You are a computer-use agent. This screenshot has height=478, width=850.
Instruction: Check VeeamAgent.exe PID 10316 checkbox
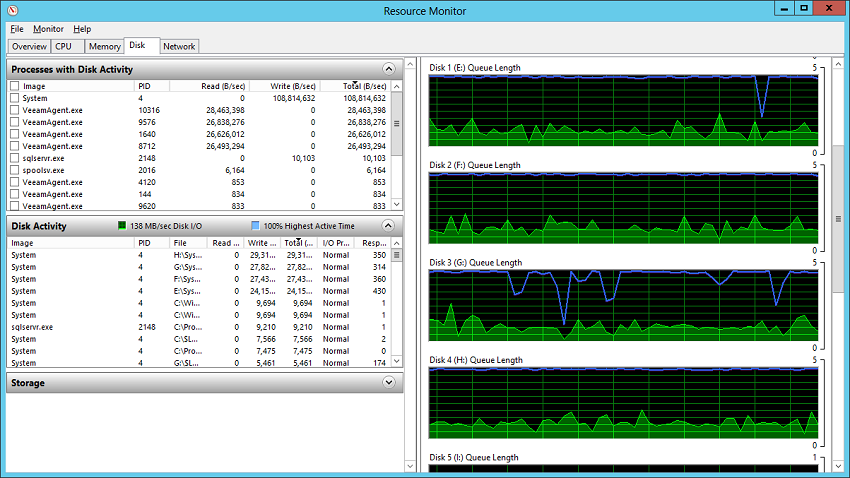point(15,110)
